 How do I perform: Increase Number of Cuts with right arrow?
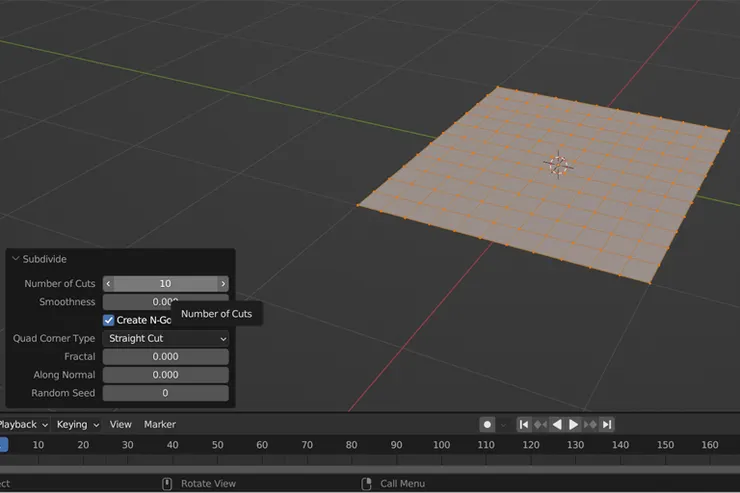pos(223,284)
